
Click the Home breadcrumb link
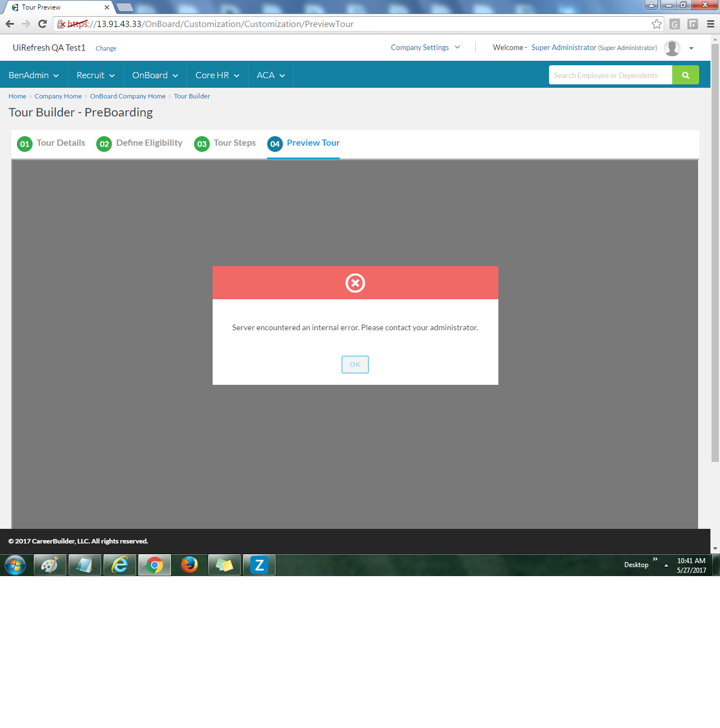pos(17,96)
